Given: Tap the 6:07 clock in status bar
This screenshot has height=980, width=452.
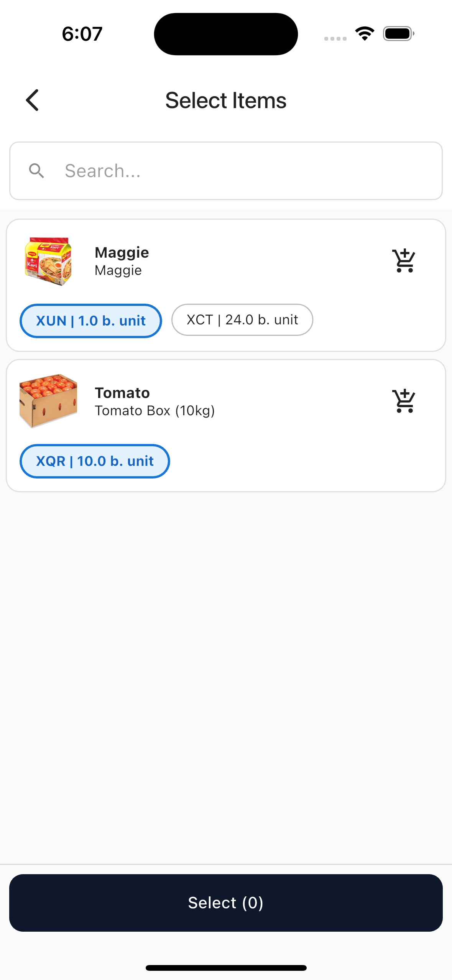Looking at the screenshot, I should click(82, 34).
